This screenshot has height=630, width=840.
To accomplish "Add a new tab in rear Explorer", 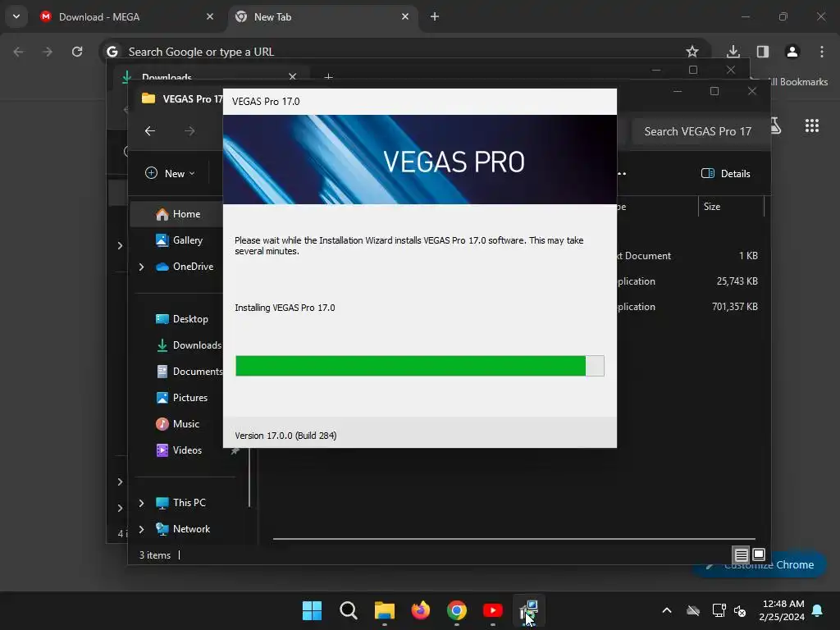I will tap(328, 77).
